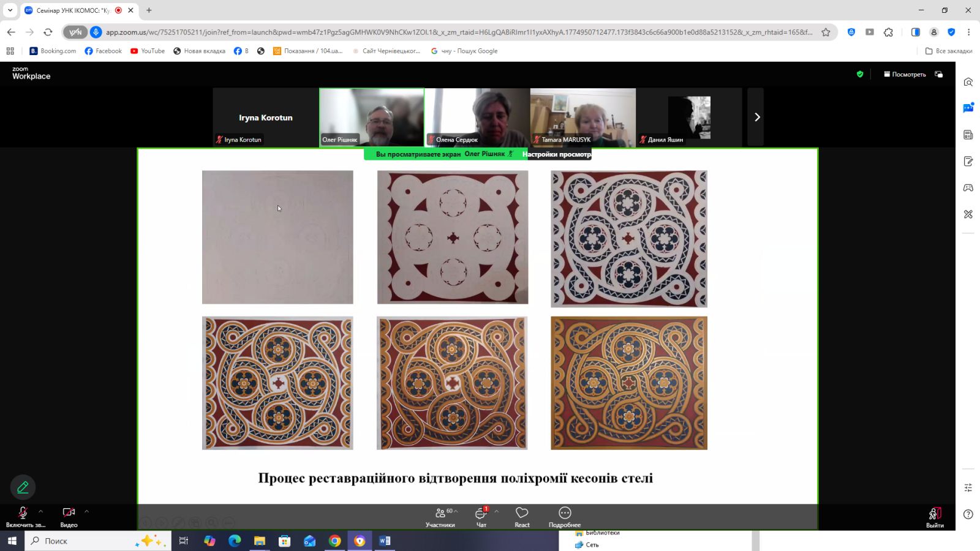Toggle the browser side panel icon

click(916, 32)
